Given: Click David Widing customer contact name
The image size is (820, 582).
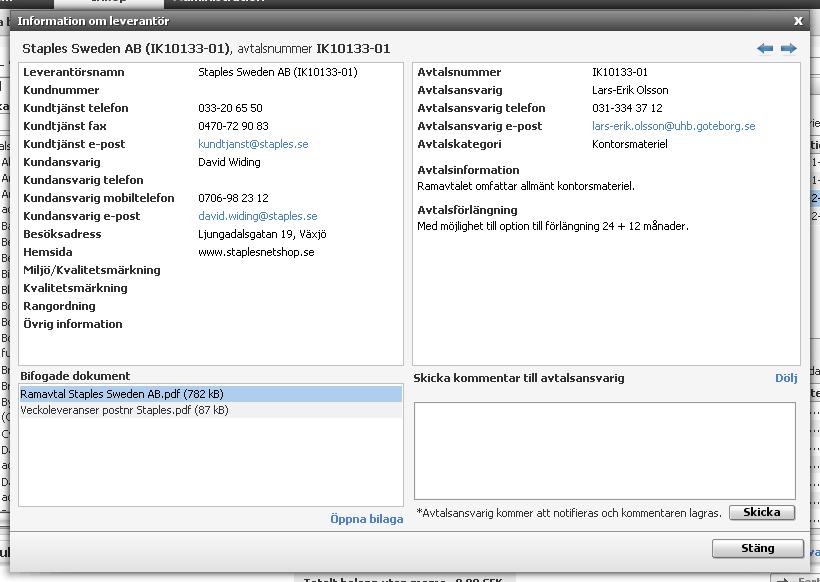Looking at the screenshot, I should (x=229, y=162).
